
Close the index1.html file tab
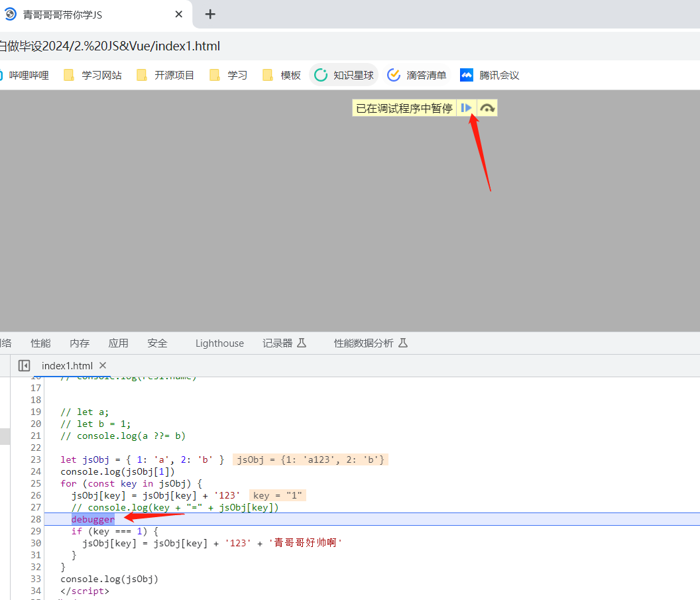[x=103, y=365]
